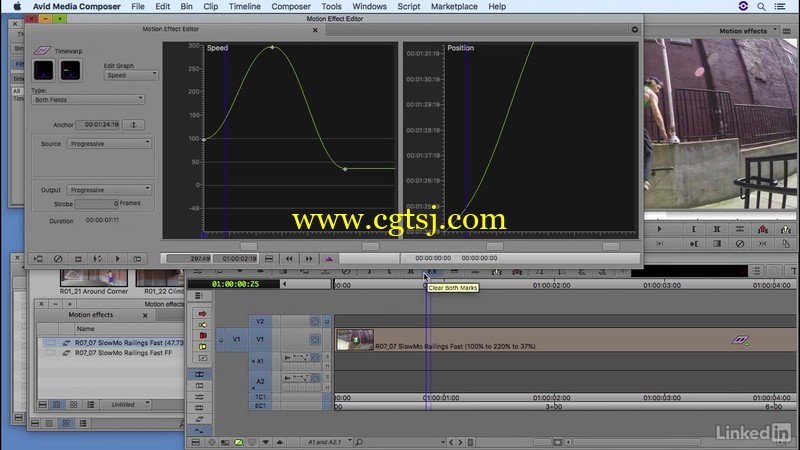Toggle V1 record track selector

pos(260,339)
